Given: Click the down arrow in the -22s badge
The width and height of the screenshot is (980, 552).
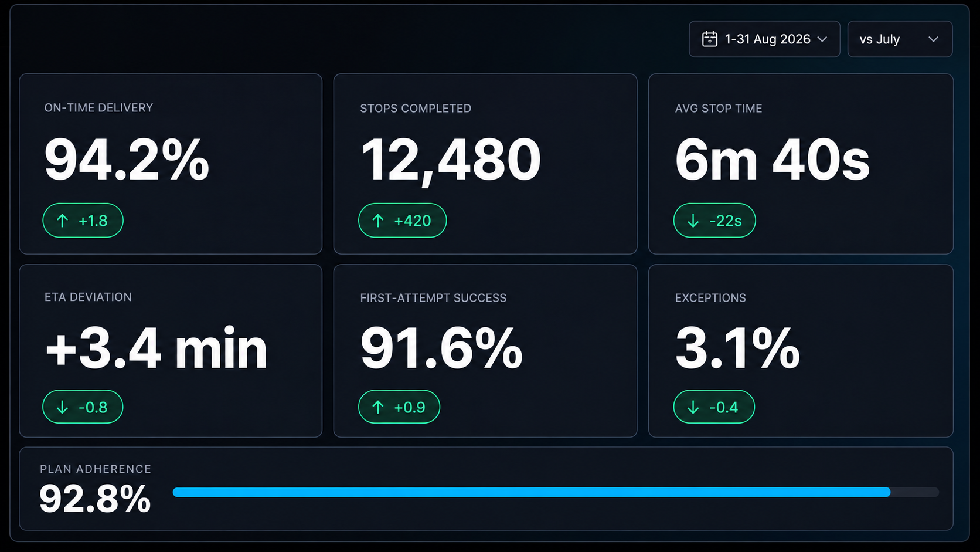Looking at the screenshot, I should click(x=693, y=221).
